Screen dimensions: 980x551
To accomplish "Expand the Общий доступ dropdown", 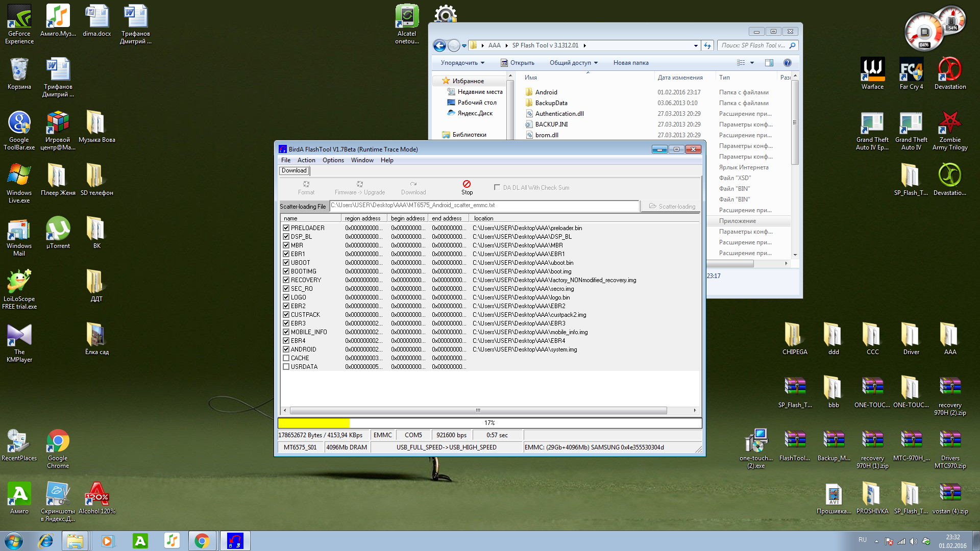I will (573, 63).
